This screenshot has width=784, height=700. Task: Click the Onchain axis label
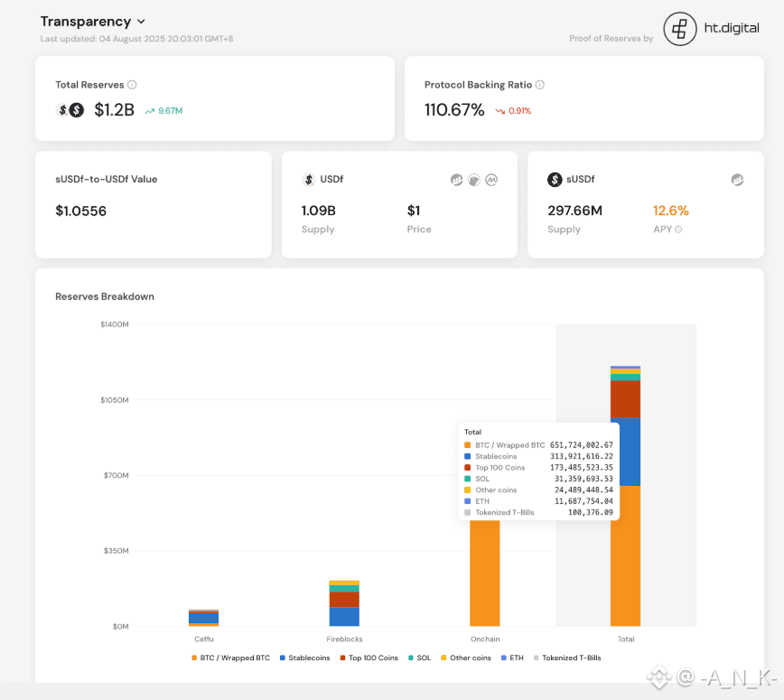click(485, 639)
